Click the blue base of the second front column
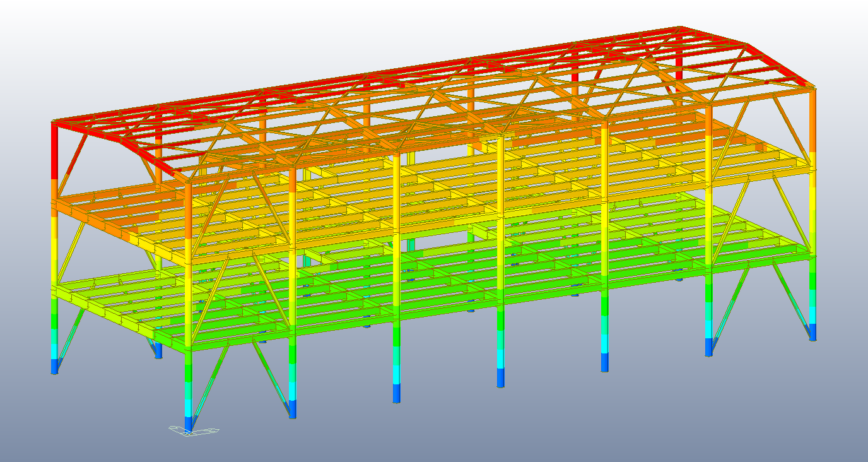The height and width of the screenshot is (462, 868). [x=292, y=408]
